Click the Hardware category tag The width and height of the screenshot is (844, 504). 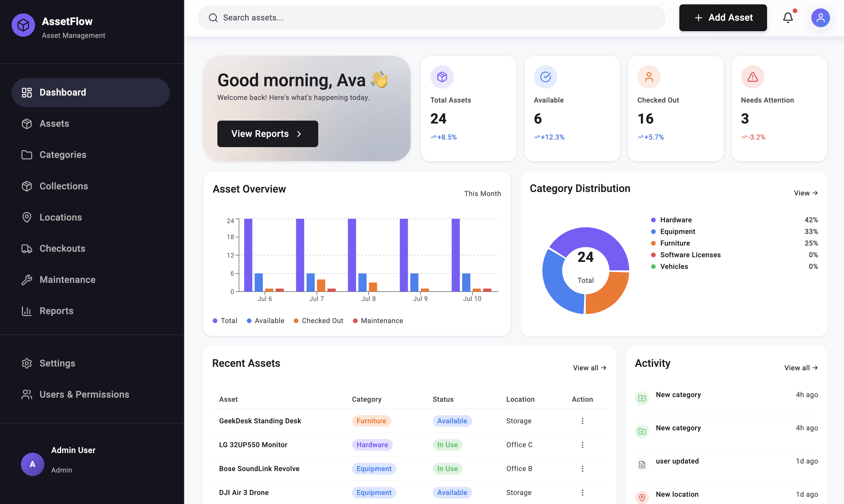pyautogui.click(x=372, y=445)
